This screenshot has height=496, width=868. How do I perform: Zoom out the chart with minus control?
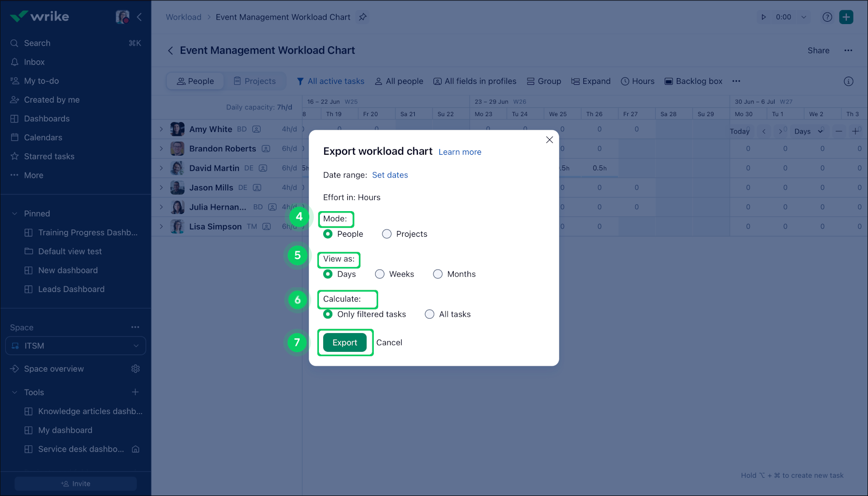tap(839, 131)
